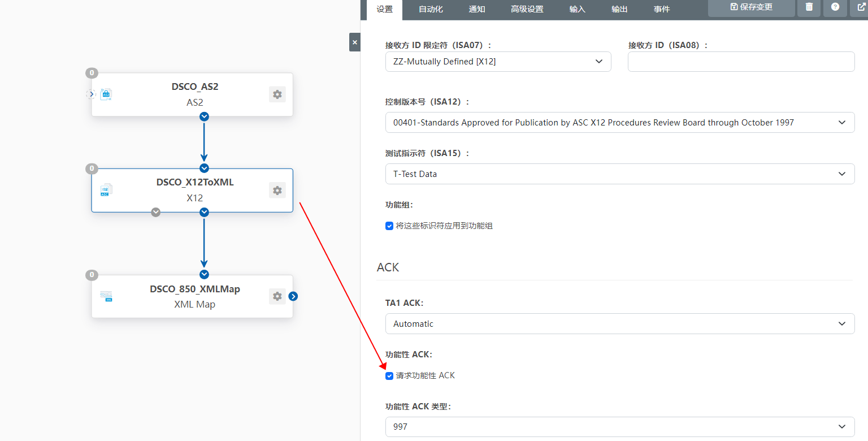Click blue output dot under DSCO_AS2 node
The image size is (868, 441).
pyautogui.click(x=205, y=116)
